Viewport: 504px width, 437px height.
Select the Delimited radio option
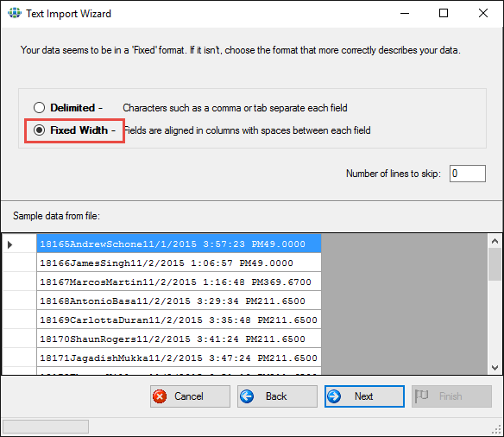tap(39, 107)
